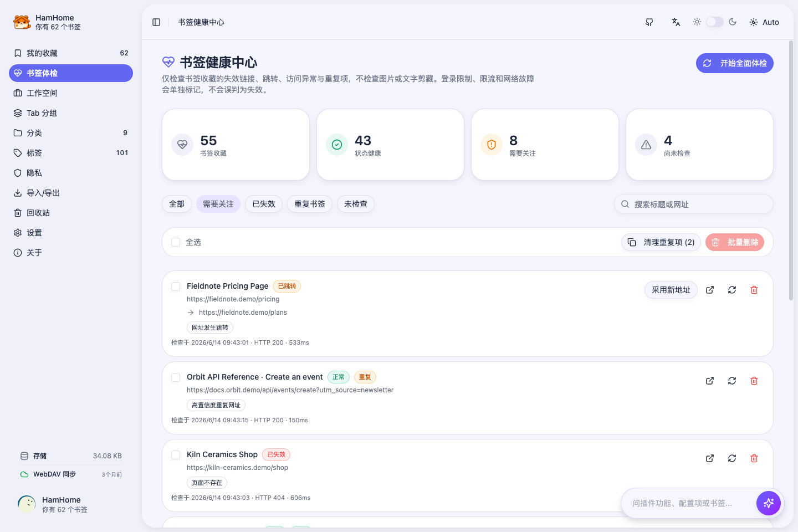The image size is (798, 532).
Task: Delete the Kiln Ceramics Shop bookmark
Action: coord(754,458)
